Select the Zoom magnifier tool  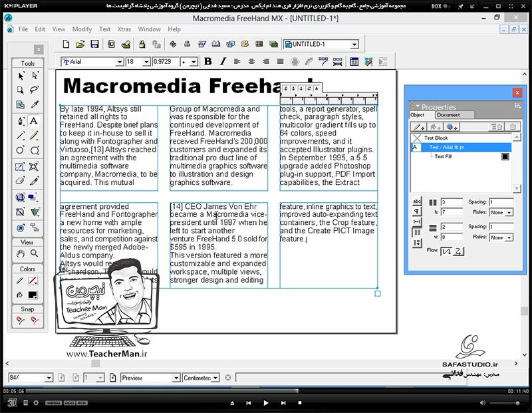35,253
